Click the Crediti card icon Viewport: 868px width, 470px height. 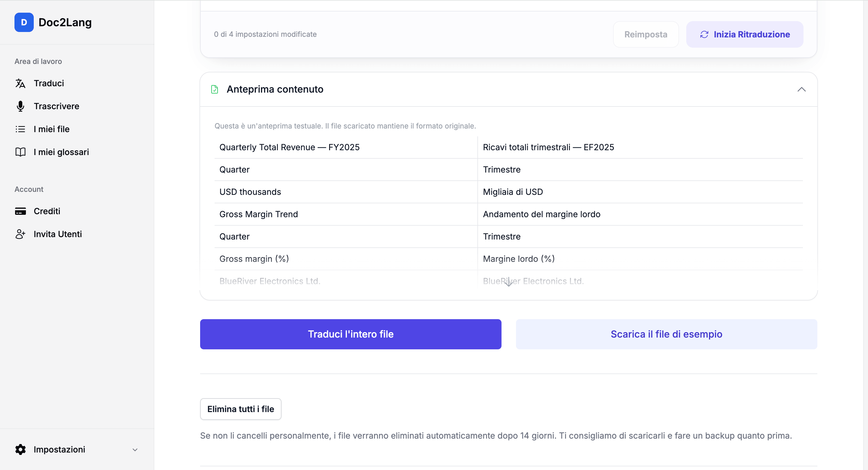pyautogui.click(x=20, y=211)
